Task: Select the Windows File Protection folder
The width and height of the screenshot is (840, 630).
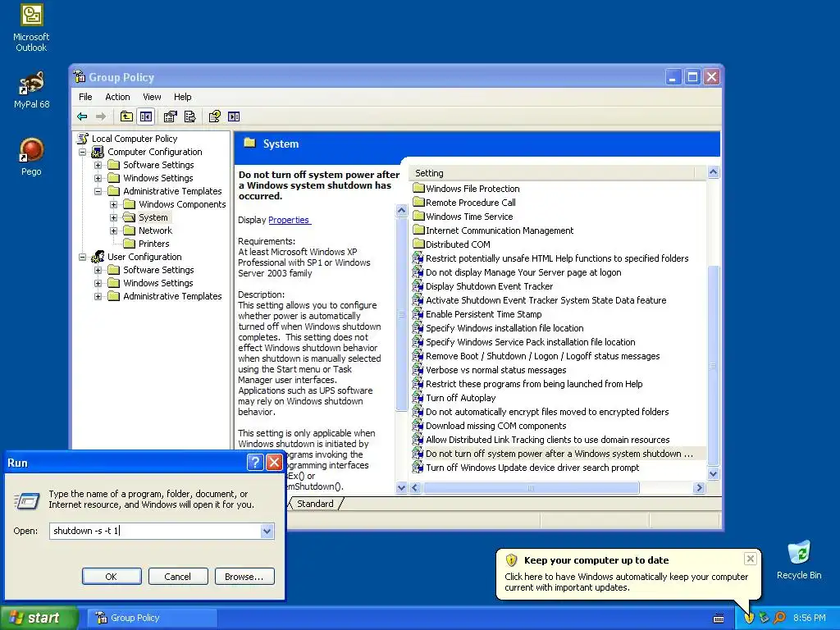Action: pyautogui.click(x=466, y=189)
